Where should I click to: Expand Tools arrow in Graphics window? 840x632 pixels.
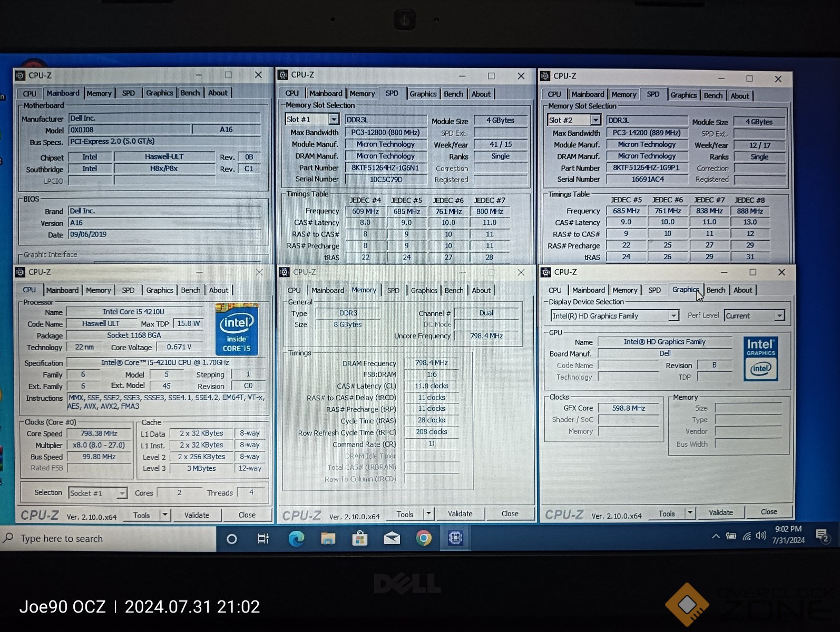(x=690, y=512)
